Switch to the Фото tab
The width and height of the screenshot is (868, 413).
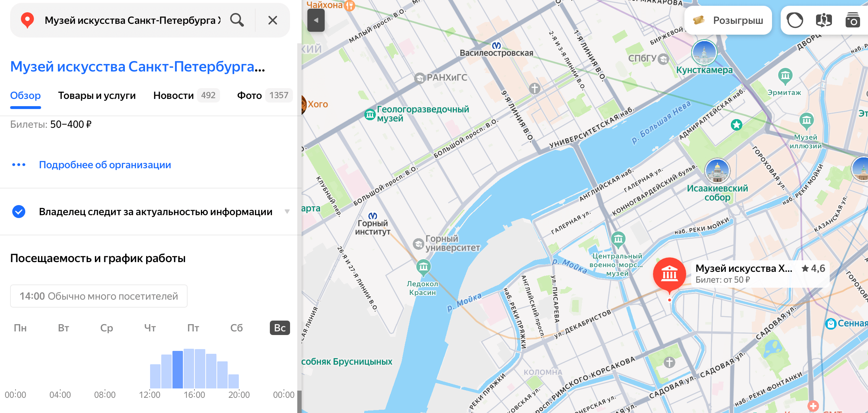tap(249, 95)
